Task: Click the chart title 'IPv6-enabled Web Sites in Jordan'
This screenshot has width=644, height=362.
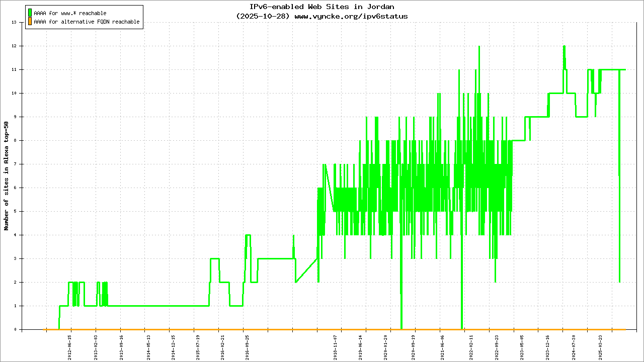Action: tap(322, 7)
